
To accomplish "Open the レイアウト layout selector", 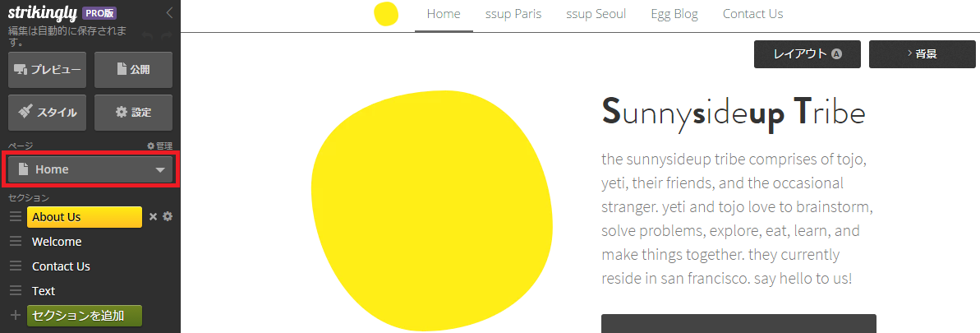I will click(807, 53).
